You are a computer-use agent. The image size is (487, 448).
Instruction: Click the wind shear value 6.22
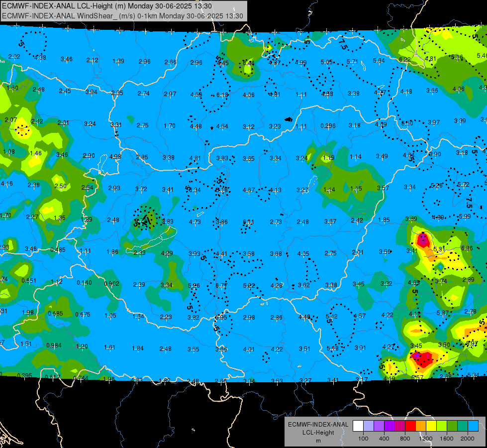405,59
